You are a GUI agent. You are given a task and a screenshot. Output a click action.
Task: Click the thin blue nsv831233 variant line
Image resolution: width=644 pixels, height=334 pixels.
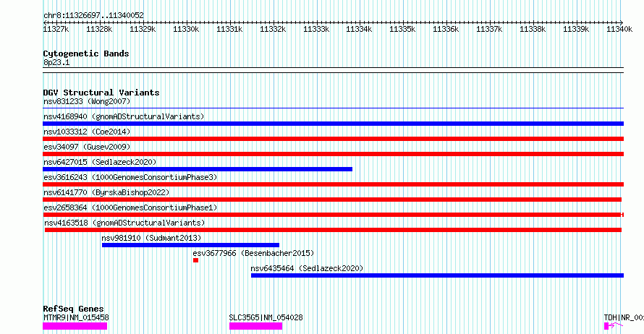pos(333,108)
